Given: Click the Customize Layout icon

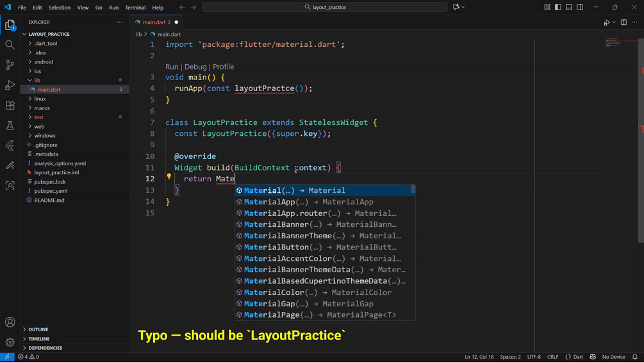Looking at the screenshot, I should [547, 7].
